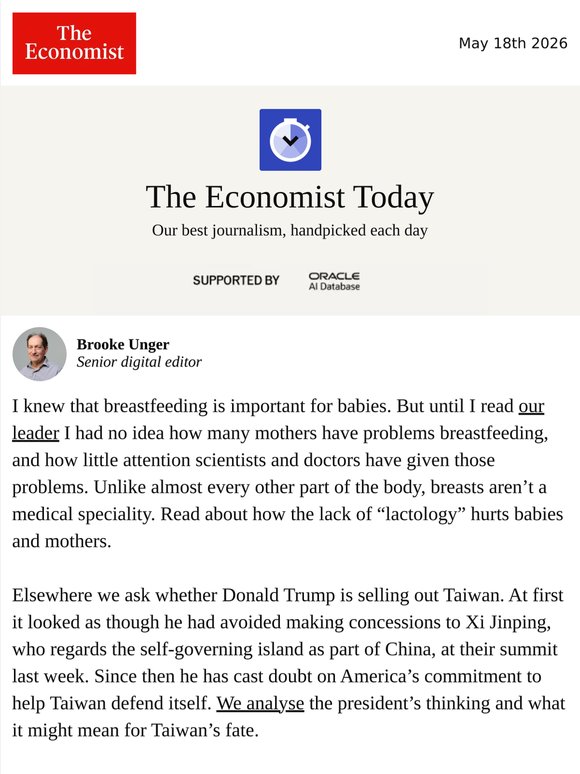
Task: Click the "Senior digital editor" title
Action: click(x=139, y=362)
